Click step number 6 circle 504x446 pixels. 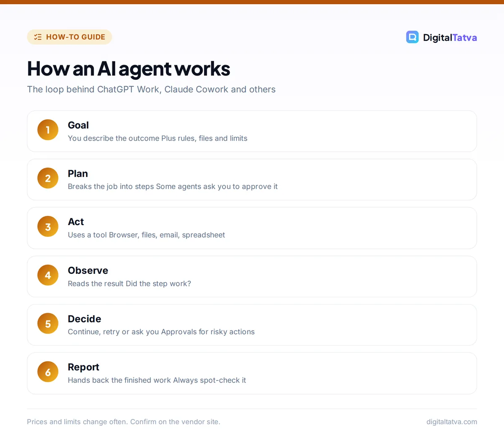tap(48, 372)
